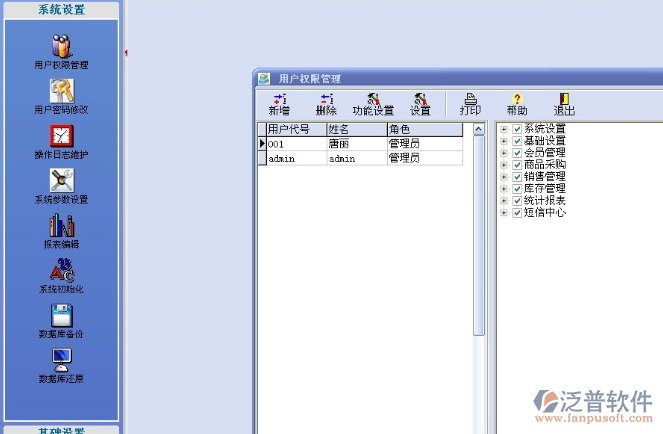The width and height of the screenshot is (663, 434).
Task: Expand the 商品采购 tree node
Action: click(x=504, y=165)
